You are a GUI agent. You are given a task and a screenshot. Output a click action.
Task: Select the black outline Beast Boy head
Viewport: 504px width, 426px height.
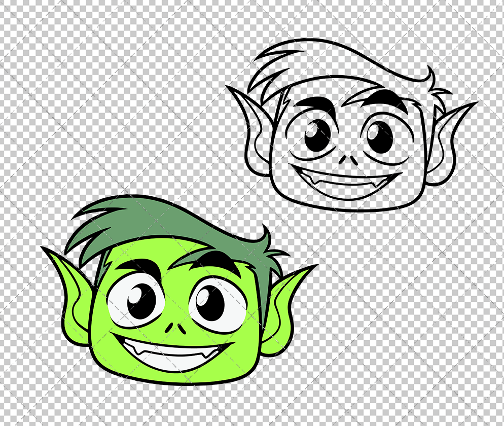coord(351,125)
